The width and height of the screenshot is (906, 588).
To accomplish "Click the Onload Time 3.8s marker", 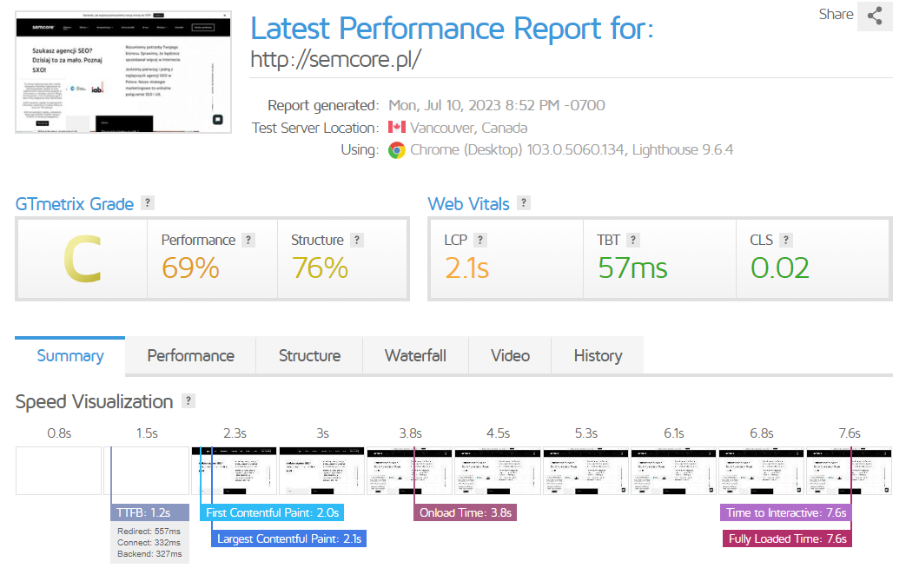I will (x=465, y=512).
